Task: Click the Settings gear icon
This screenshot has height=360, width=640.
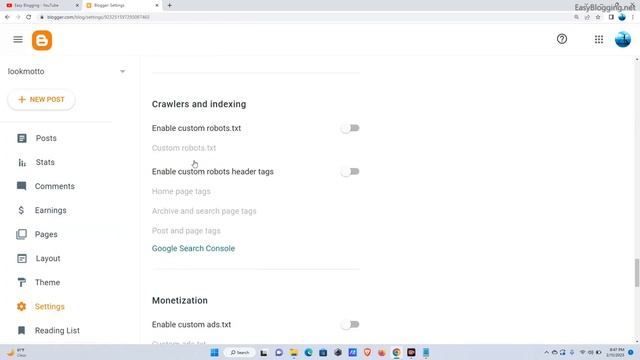Action: [x=22, y=307]
